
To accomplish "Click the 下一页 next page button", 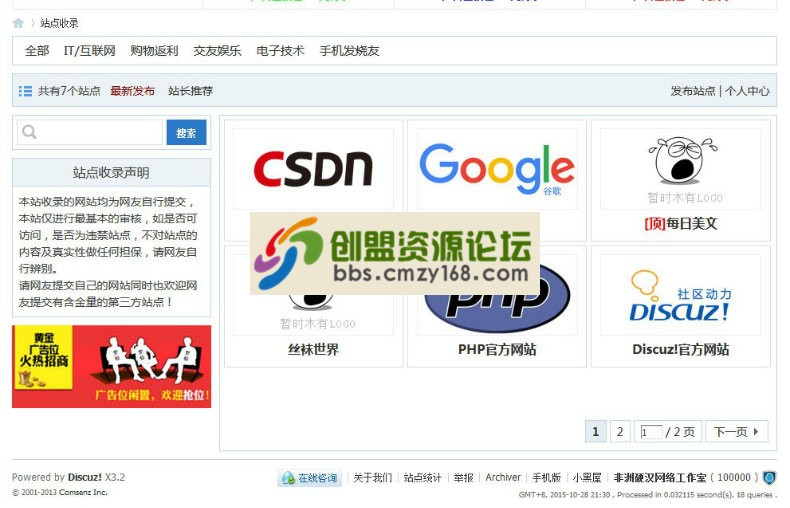I will [737, 432].
